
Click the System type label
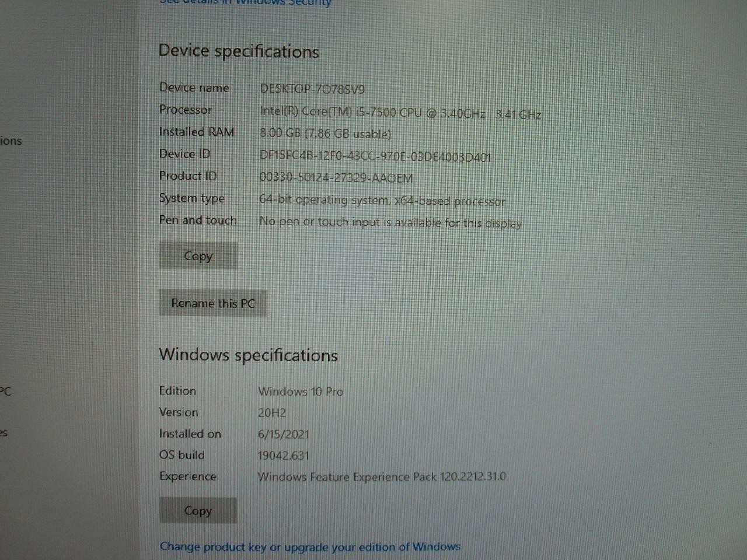(x=192, y=198)
